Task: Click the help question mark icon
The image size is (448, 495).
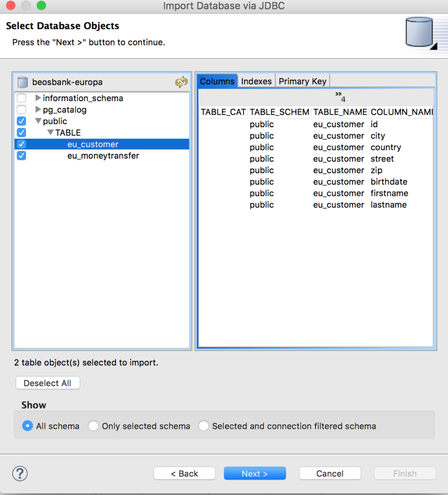Action: click(x=19, y=474)
